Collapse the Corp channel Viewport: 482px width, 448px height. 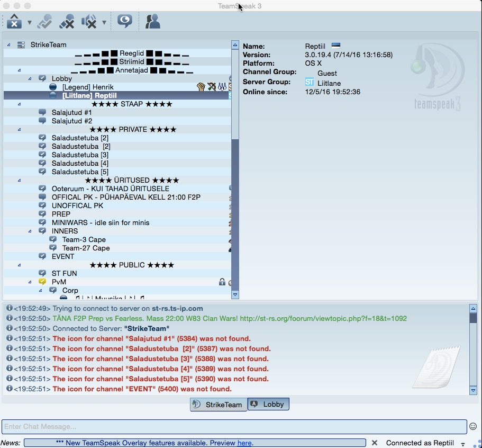(x=41, y=291)
